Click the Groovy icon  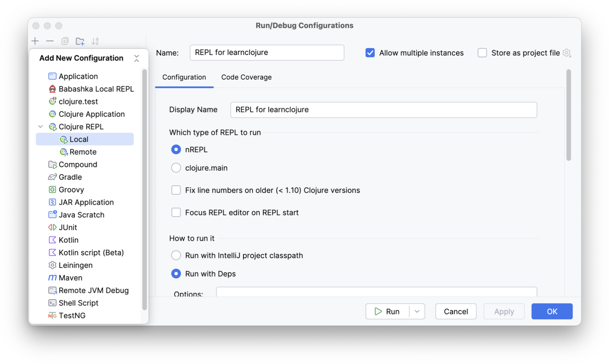52,190
